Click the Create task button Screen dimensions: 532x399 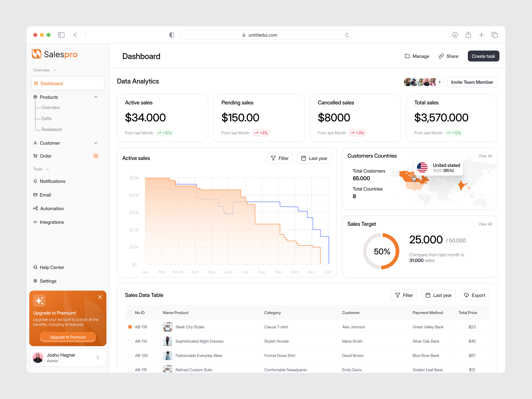[x=483, y=56]
